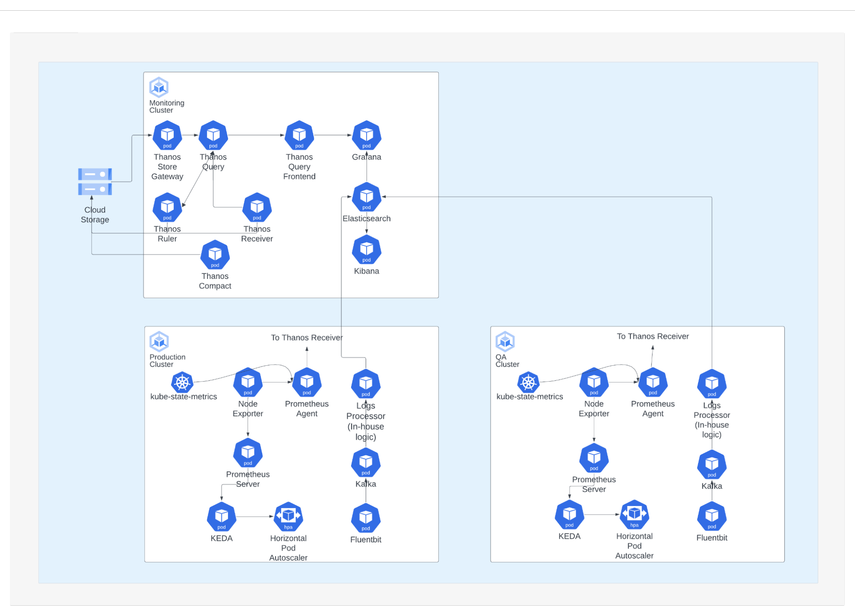Click Production KEDA pod icon

(222, 517)
